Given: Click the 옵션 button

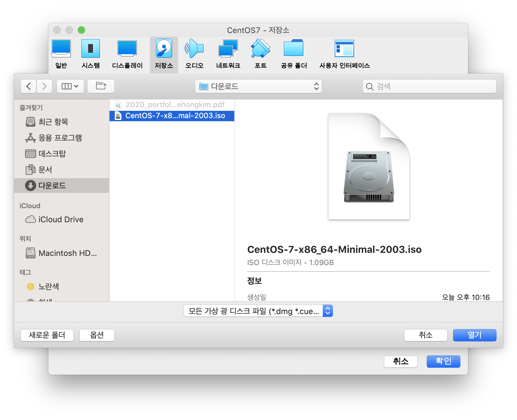Looking at the screenshot, I should pos(97,335).
